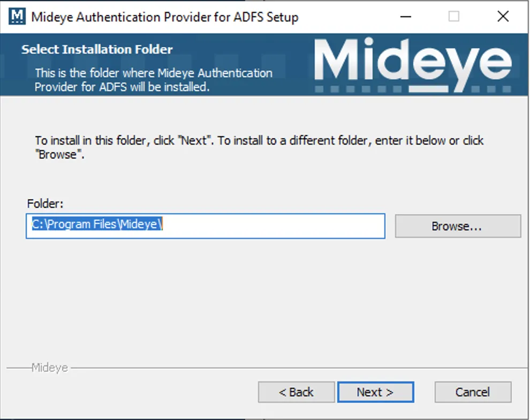530x420 pixels.
Task: Minimize the setup window
Action: pos(406,17)
